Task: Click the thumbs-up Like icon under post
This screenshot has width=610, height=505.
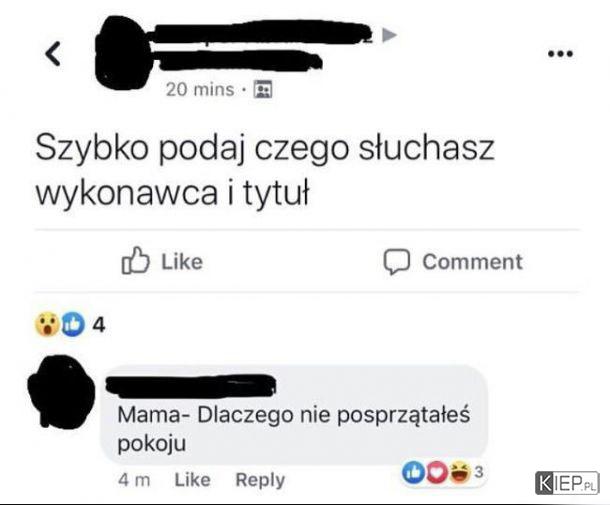Action: (135, 261)
